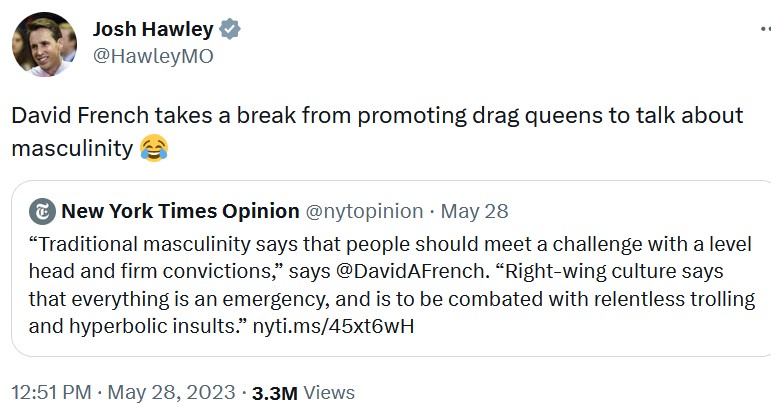The image size is (771, 410).
Task: Click the 3.3M Views count
Action: pos(303,393)
